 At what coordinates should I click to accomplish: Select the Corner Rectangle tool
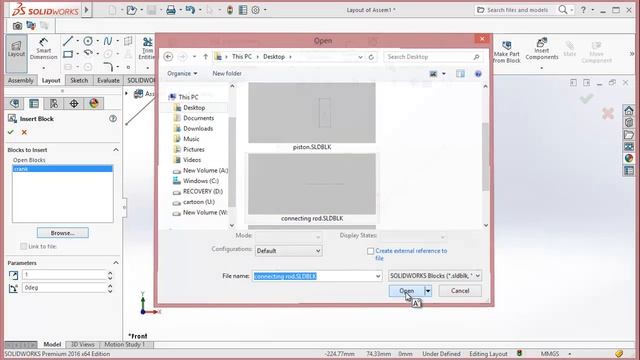point(68,54)
